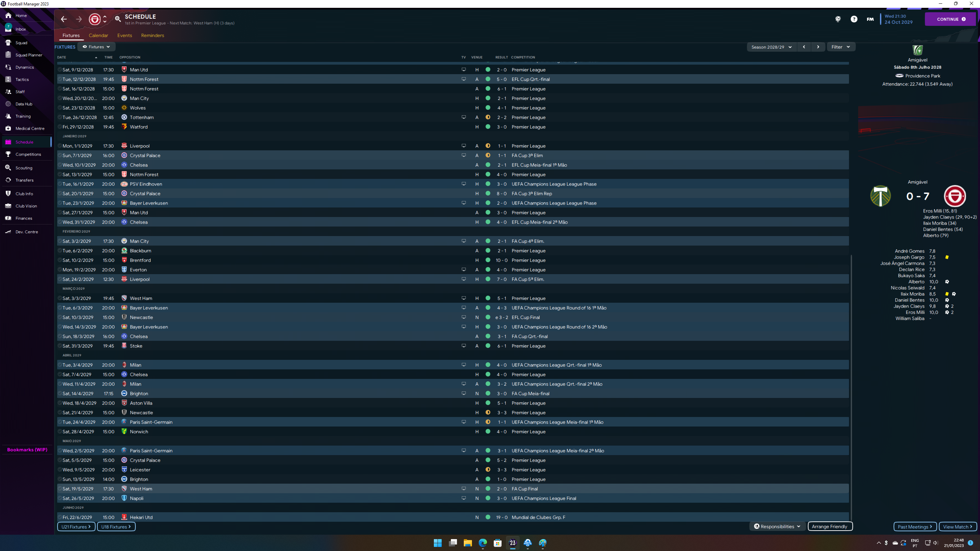Open the Squad Planner icon
This screenshot has width=980, height=551.
pos(8,55)
